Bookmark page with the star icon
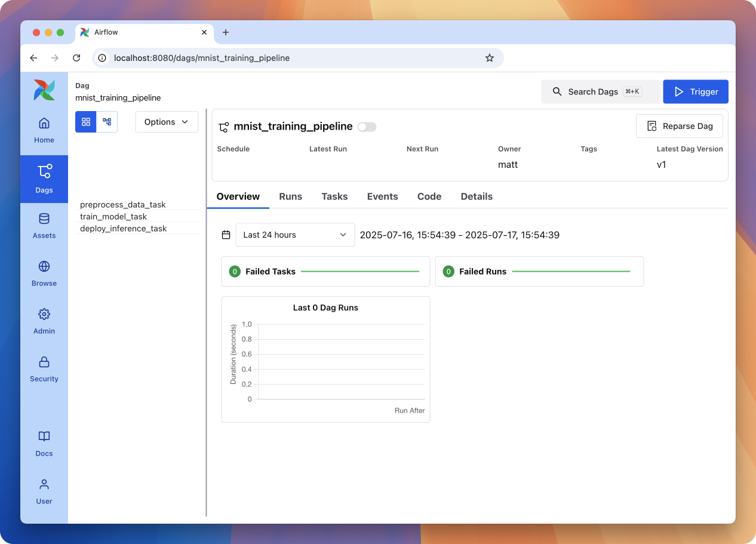This screenshot has width=756, height=544. (490, 58)
